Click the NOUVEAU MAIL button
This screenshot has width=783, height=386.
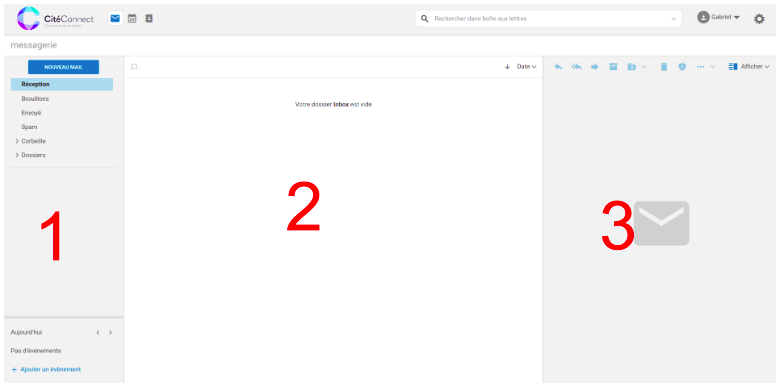(x=63, y=67)
